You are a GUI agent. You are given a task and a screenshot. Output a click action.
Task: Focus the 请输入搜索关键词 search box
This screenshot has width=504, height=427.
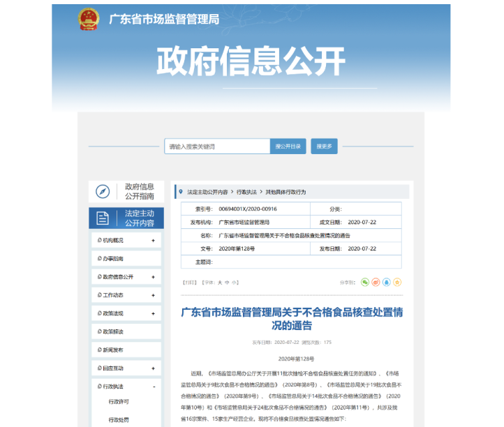[217, 147]
